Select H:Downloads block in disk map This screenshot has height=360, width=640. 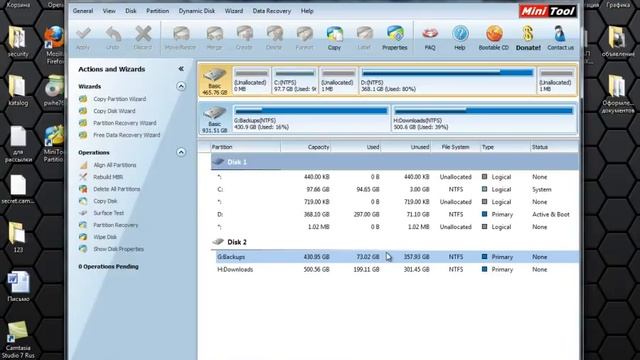(484, 118)
